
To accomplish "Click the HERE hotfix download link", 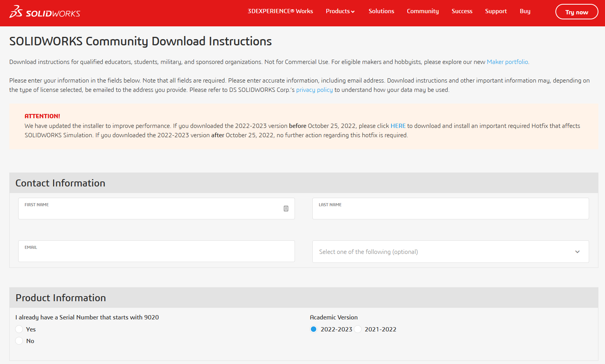I will coord(398,126).
